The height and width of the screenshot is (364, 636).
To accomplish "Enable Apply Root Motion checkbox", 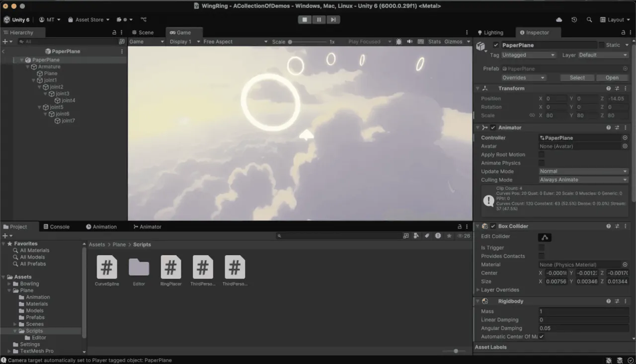I will pos(542,154).
